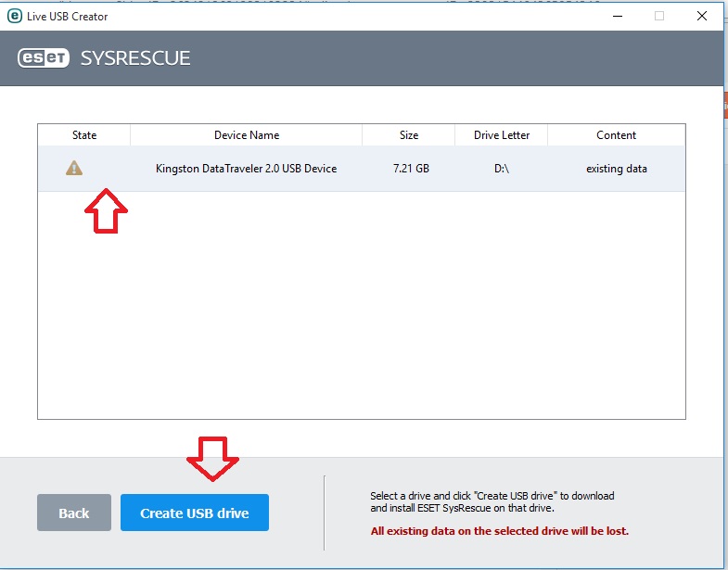Sort list by Device Name column header
Screen dimensions: 728x570
click(246, 135)
